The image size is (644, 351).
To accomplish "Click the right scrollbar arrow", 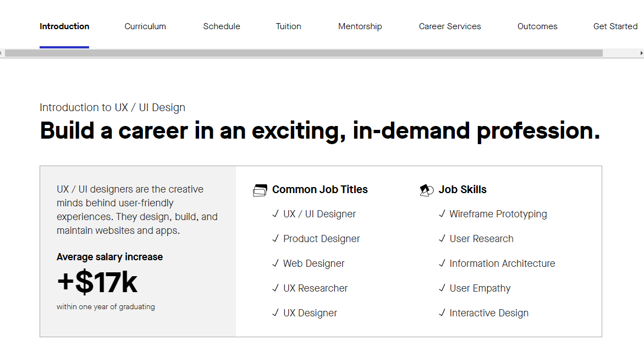I will click(x=640, y=52).
